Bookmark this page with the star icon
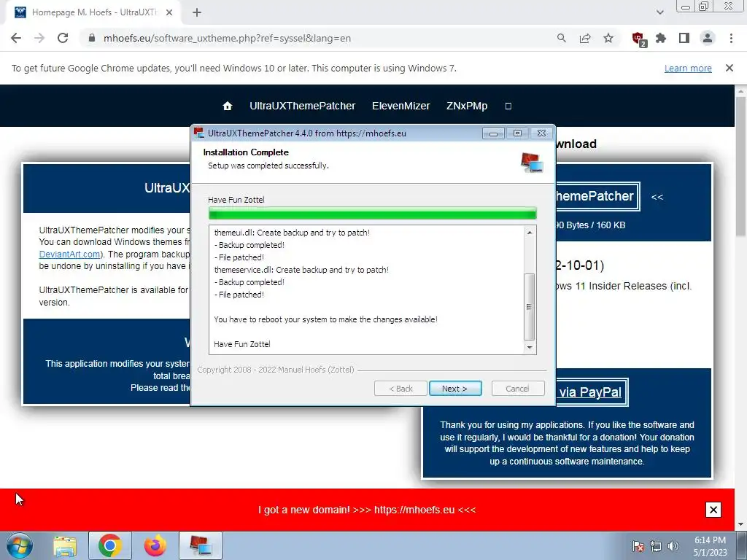747x560 pixels. click(x=608, y=38)
